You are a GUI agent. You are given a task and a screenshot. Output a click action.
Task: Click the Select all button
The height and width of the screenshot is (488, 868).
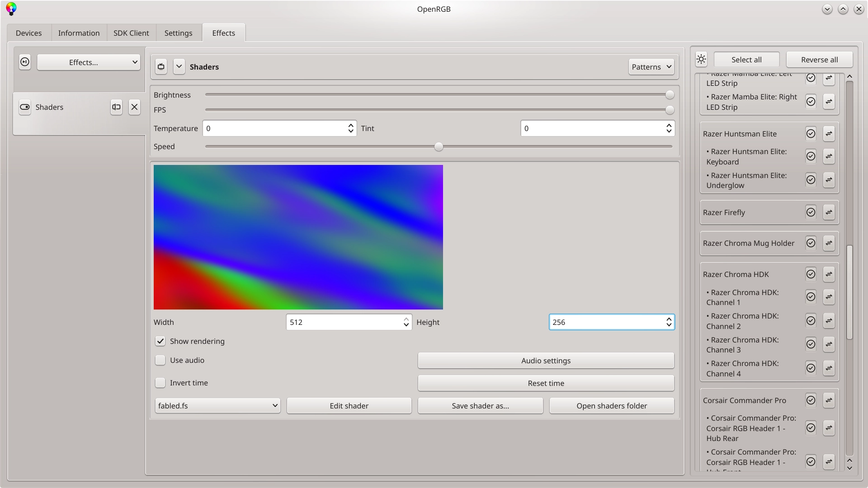pyautogui.click(x=746, y=60)
